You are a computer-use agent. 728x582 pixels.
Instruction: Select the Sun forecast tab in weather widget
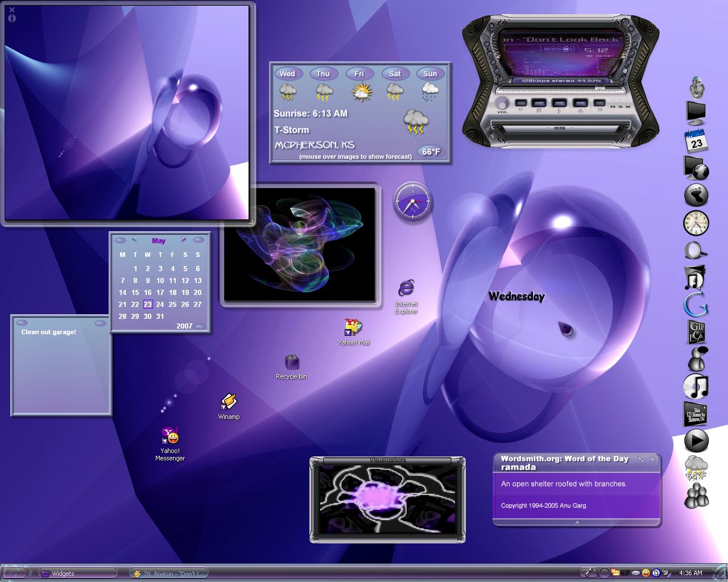click(430, 73)
